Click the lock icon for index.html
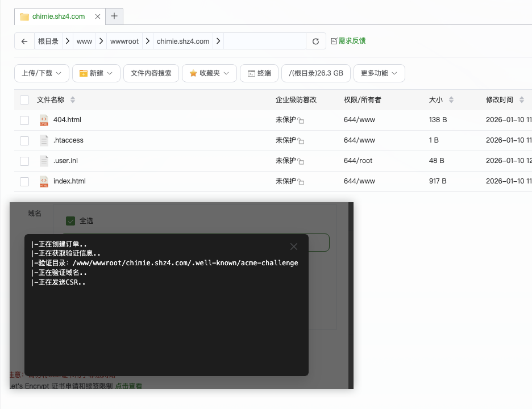Image resolution: width=532 pixels, height=409 pixels. [x=301, y=182]
